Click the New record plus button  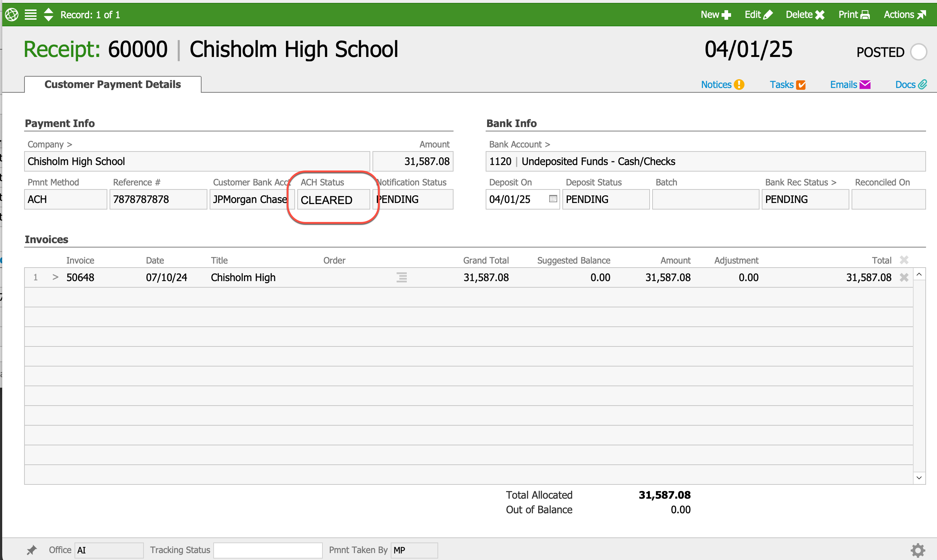point(715,15)
